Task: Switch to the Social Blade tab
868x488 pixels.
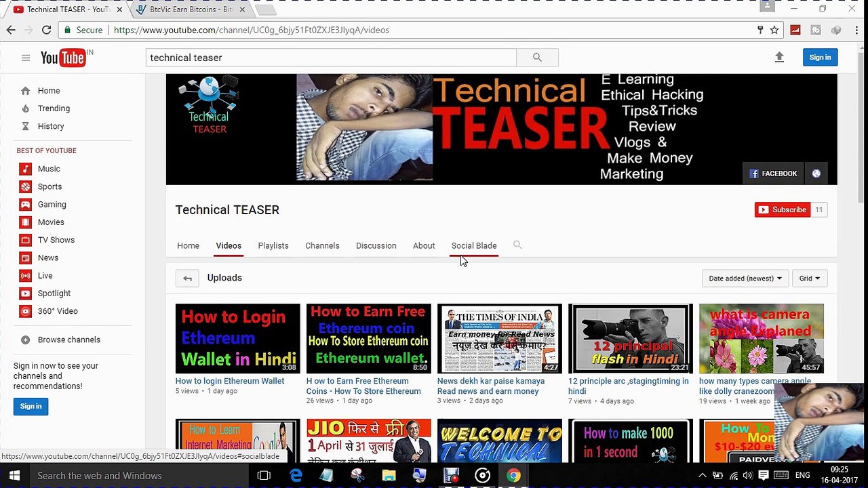Action: click(x=474, y=245)
